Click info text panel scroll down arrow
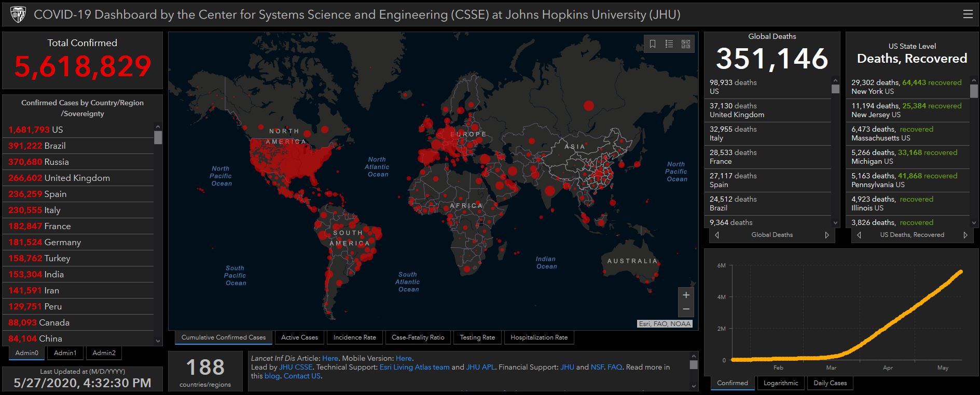Viewport: 980px width, 395px height. (x=694, y=386)
